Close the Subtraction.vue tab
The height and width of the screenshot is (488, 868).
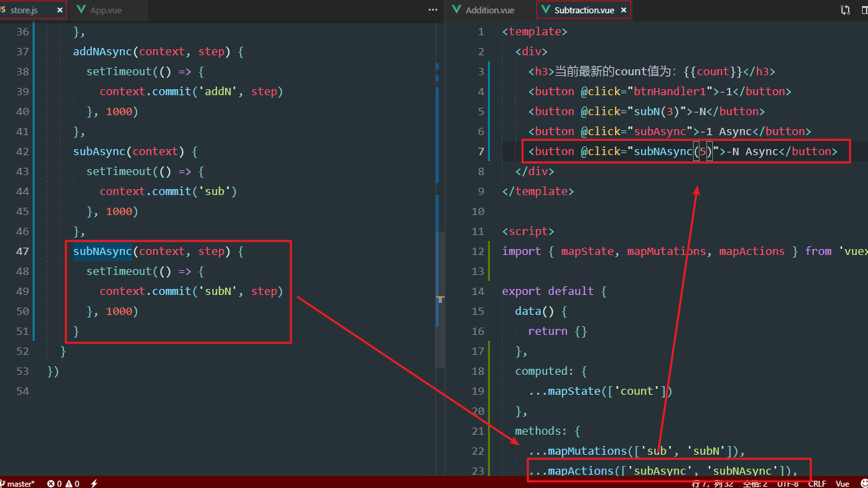[x=624, y=11]
